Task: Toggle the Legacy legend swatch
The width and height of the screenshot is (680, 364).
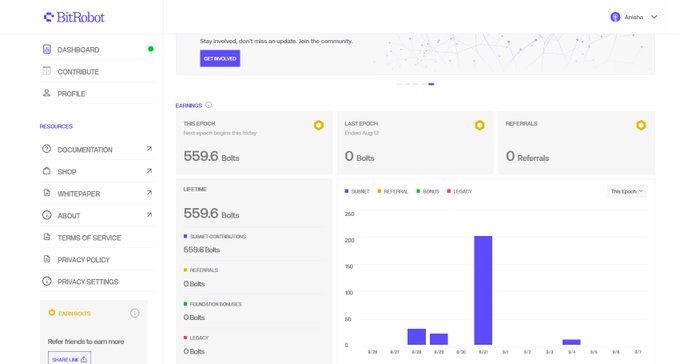Action: coord(449,191)
